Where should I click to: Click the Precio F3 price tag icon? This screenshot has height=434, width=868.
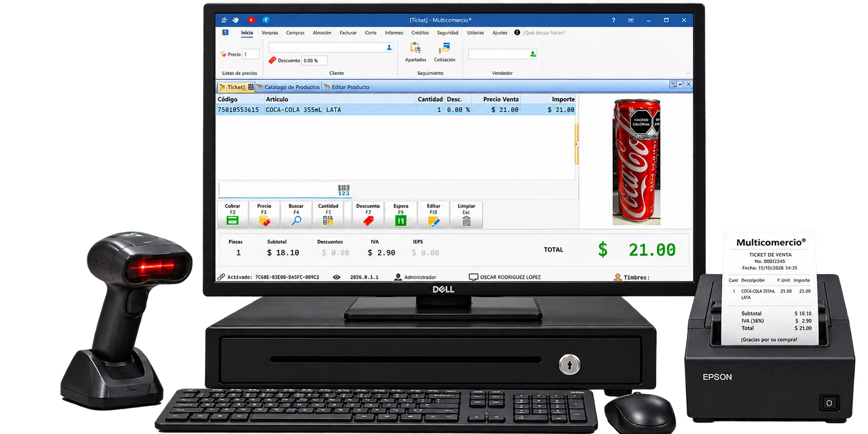264,221
